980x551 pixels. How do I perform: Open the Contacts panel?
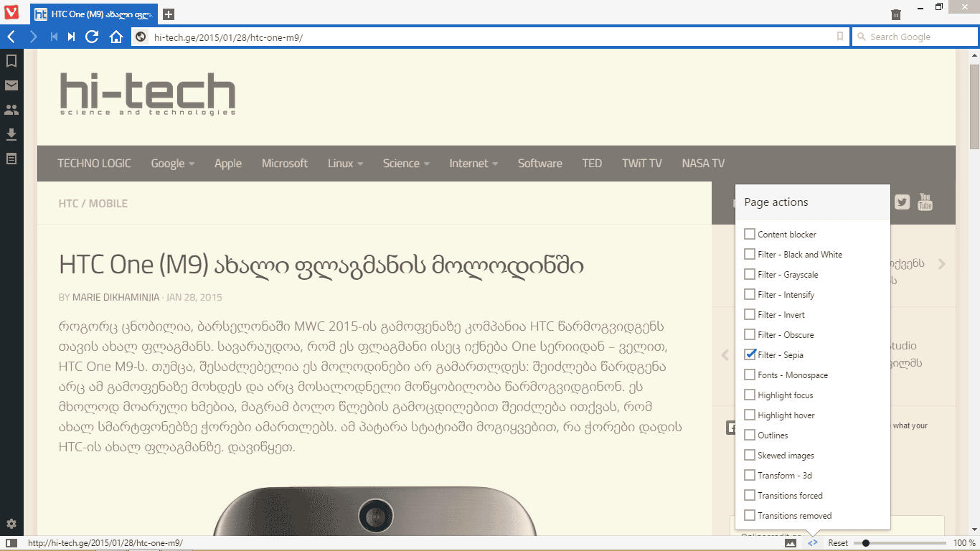click(11, 110)
